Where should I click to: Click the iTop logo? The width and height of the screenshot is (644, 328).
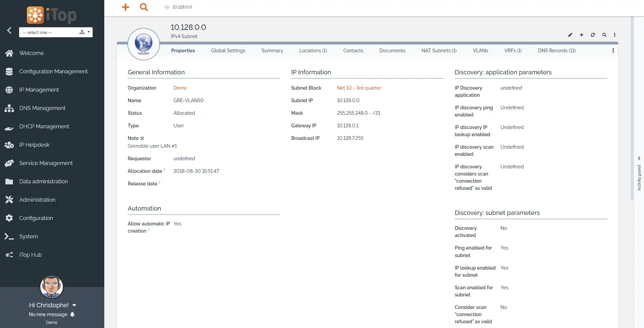click(52, 15)
